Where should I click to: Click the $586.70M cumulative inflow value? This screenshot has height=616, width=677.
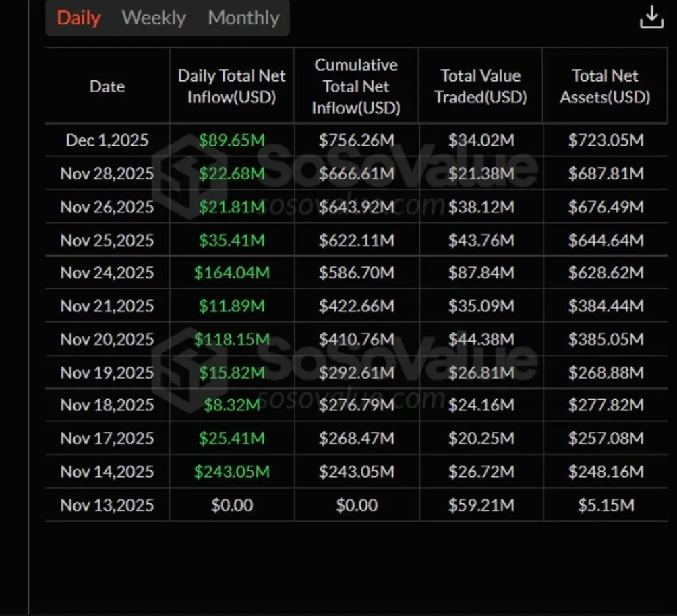point(357,272)
